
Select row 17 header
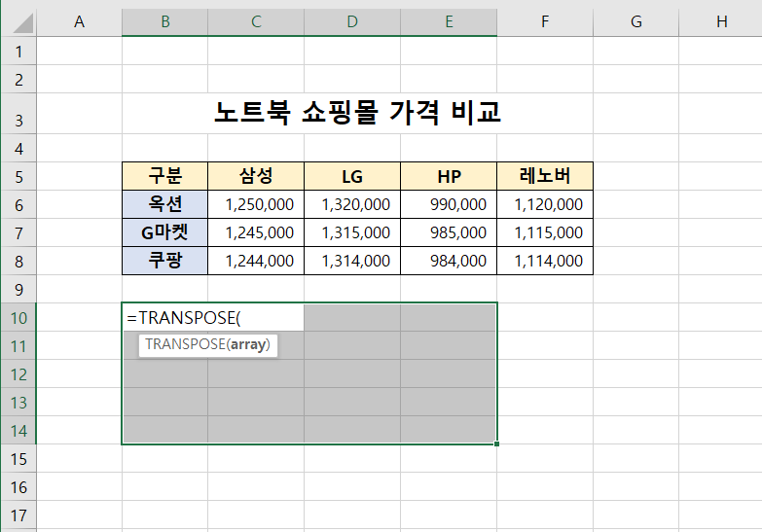click(x=18, y=514)
